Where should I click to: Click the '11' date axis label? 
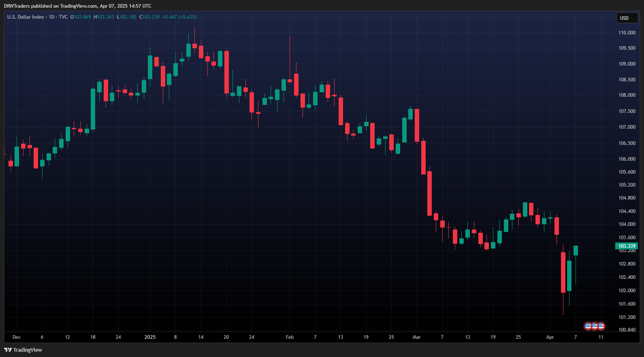(x=601, y=337)
